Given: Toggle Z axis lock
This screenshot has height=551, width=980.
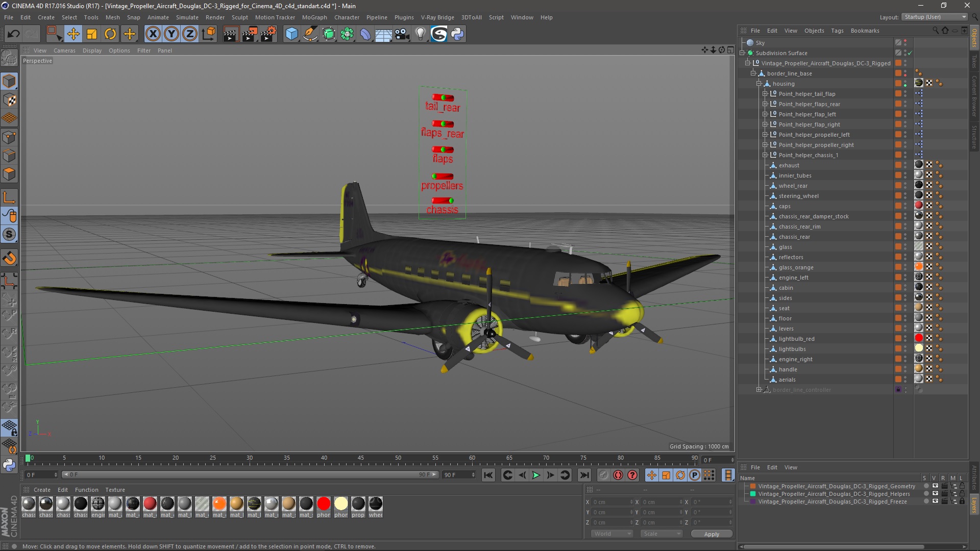Looking at the screenshot, I should (x=190, y=34).
